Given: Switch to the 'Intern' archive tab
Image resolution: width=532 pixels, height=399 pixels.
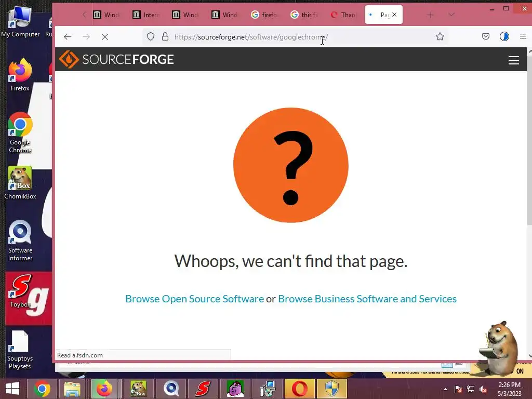Looking at the screenshot, I should tap(146, 15).
